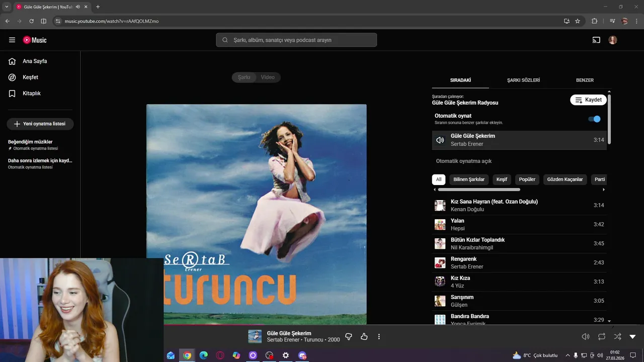Click the Sarışınım song thumbnail
644x362 pixels.
[440, 301]
